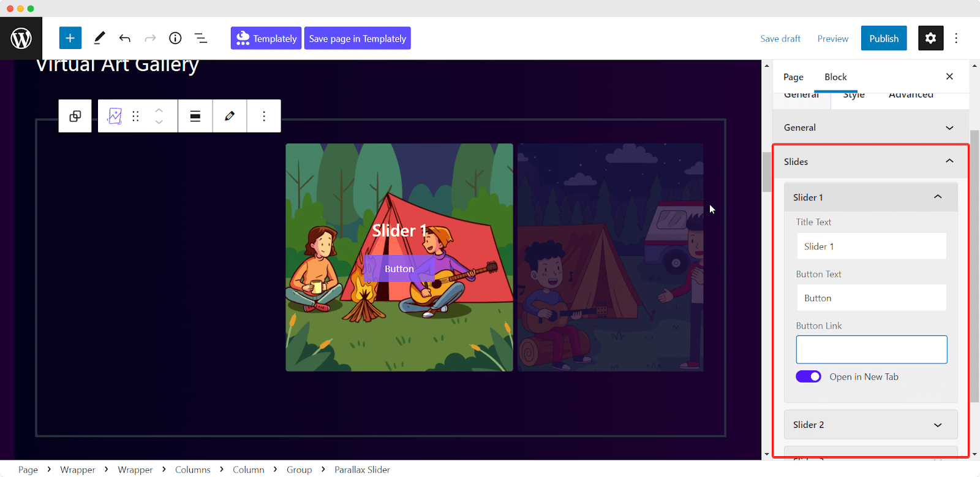Undo the last change
The height and width of the screenshot is (477, 980).
click(125, 38)
